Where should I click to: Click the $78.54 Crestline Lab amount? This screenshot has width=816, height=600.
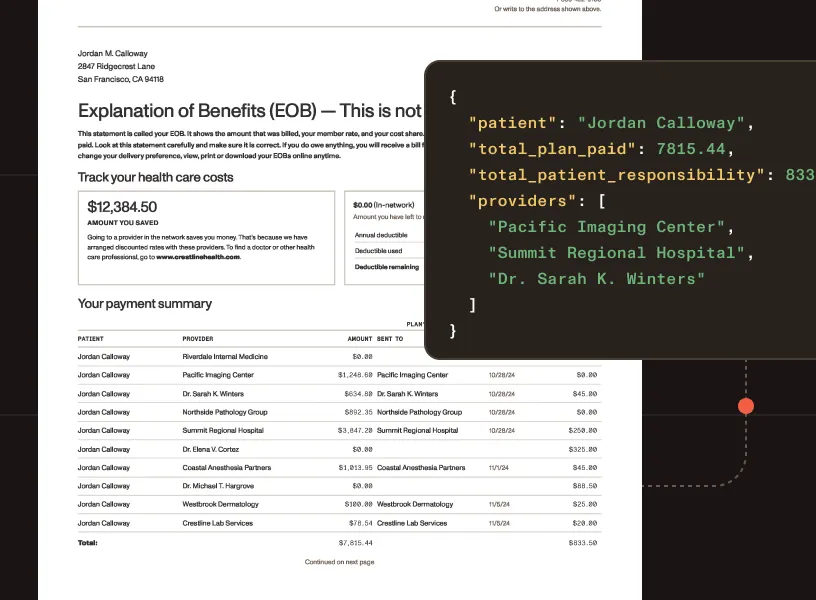click(x=361, y=524)
